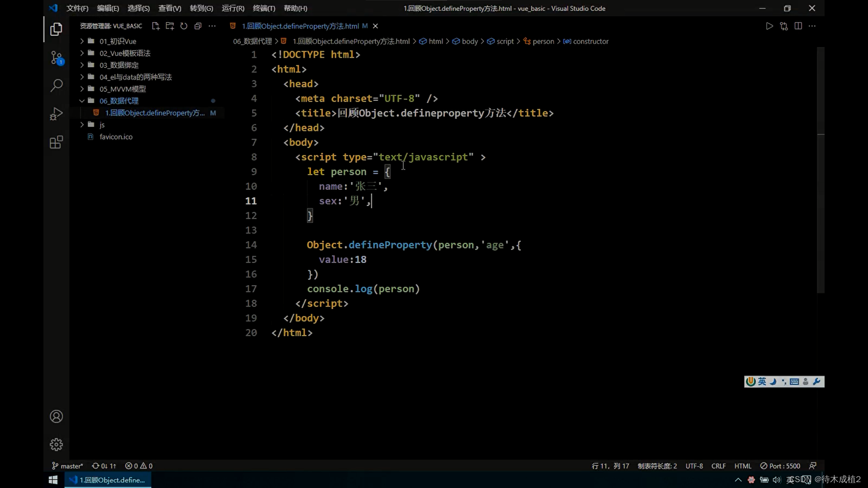This screenshot has height=488, width=868.
Task: Create a new folder in explorer
Action: coord(170,26)
